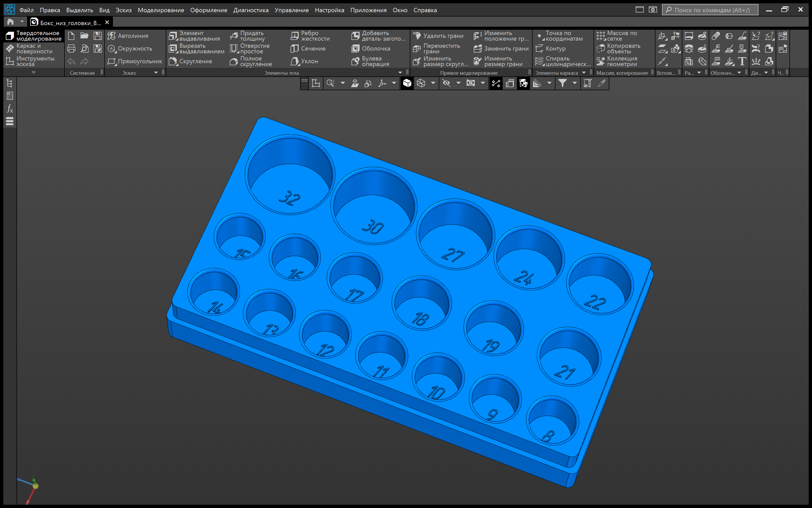Open the parameters panel icon in left sidebar
Screen dimensions: 812x508
(x=10, y=96)
